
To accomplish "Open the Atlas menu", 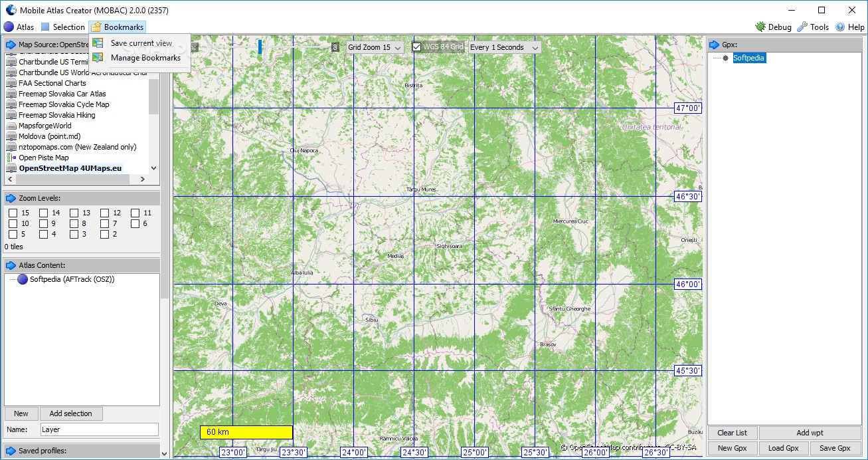I will [19, 27].
